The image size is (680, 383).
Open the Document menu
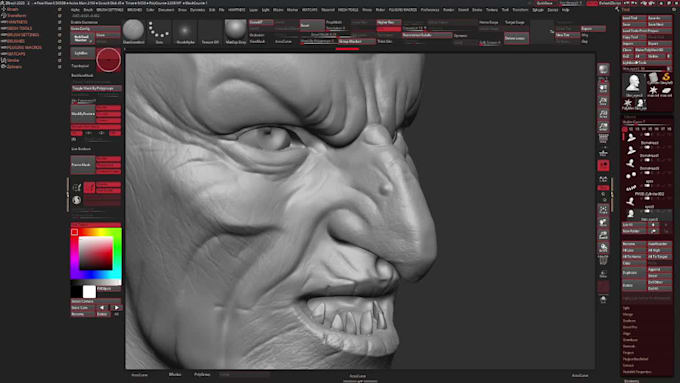166,10
